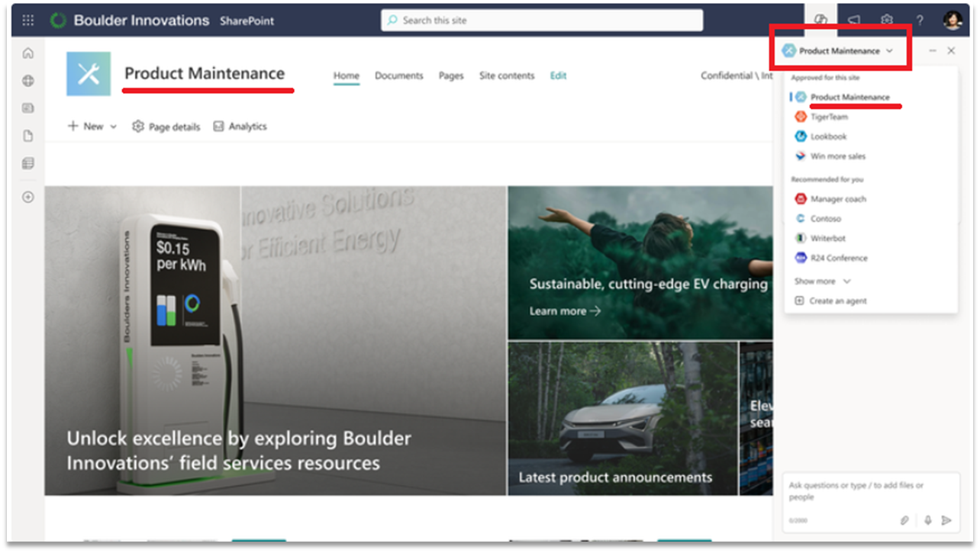The width and height of the screenshot is (980, 553).
Task: Open the user profile avatar
Action: 952,21
